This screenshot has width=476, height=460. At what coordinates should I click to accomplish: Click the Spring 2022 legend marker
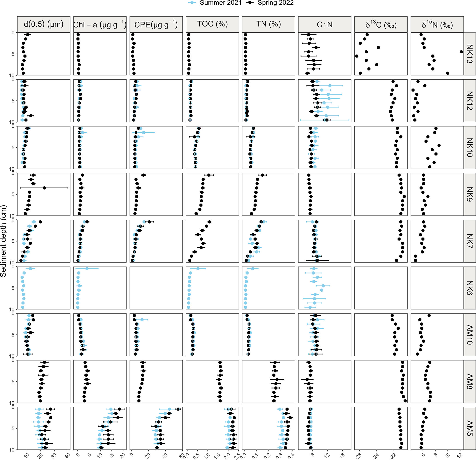(250, 3)
